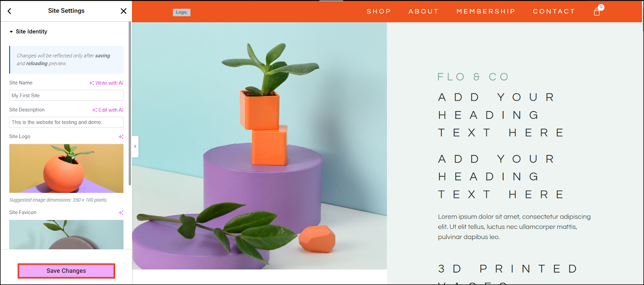Focus the Site Name input field
Viewport: 644px width, 285px height.
coord(66,95)
